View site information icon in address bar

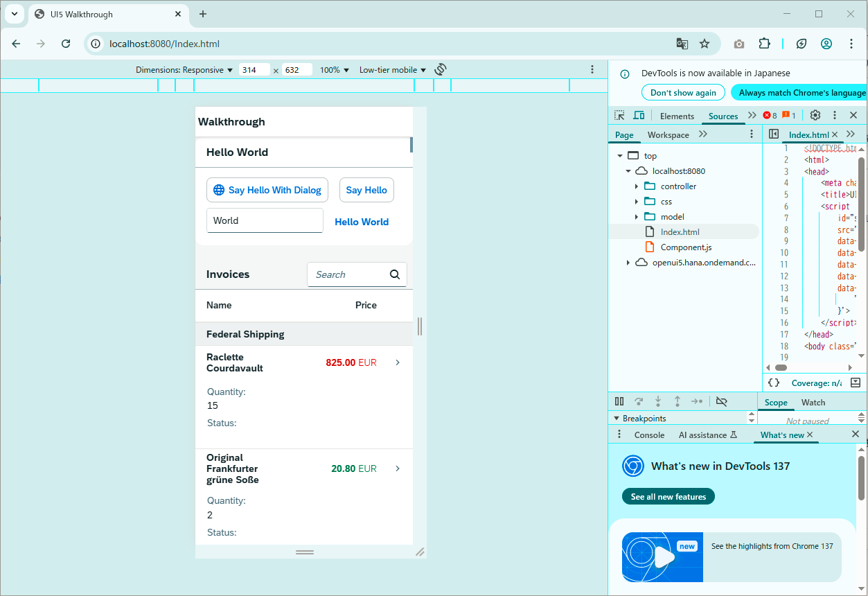[x=96, y=44]
